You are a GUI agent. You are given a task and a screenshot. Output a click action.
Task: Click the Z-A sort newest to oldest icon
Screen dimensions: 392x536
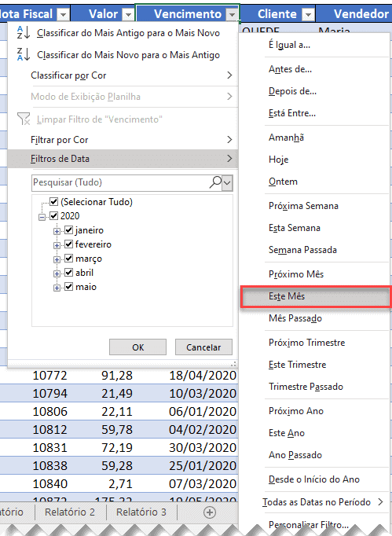[24, 54]
